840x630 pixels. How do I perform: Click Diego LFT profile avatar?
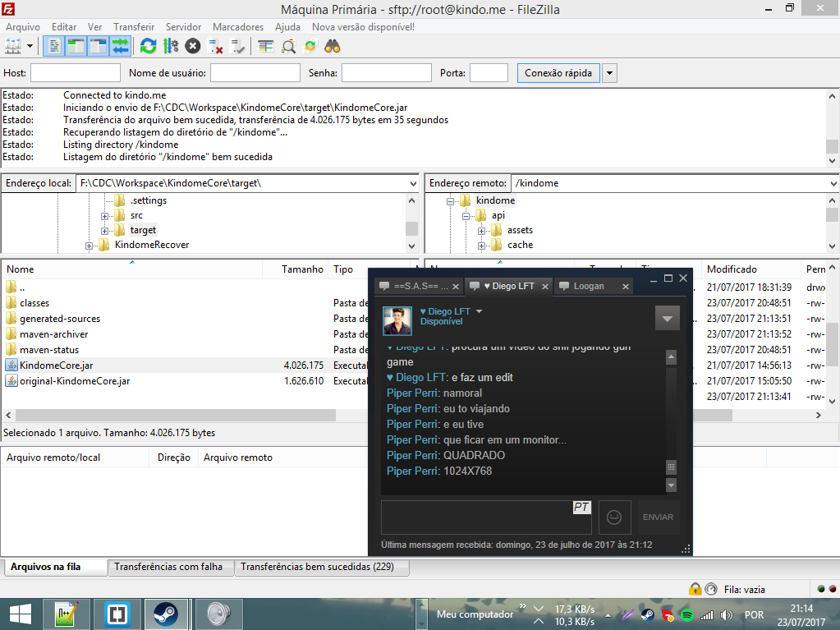[x=397, y=320]
